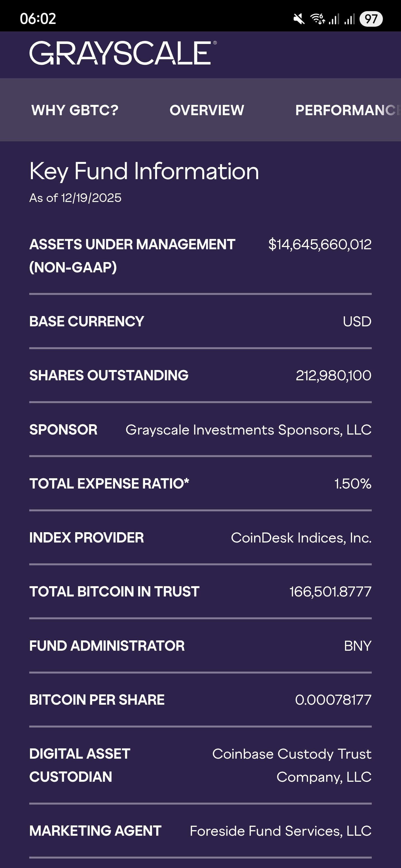This screenshot has width=401, height=868.
Task: Go to the PERFORMANCE tab
Action: 347,110
